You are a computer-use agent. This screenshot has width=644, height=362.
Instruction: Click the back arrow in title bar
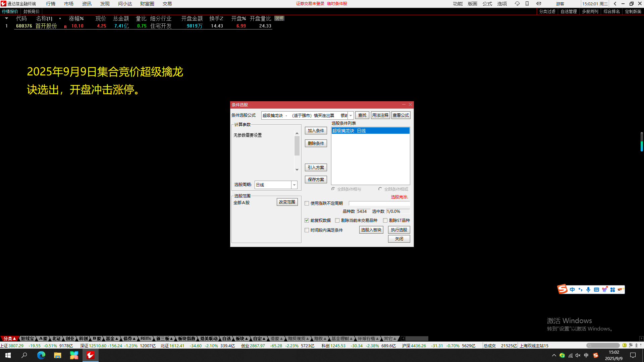tap(615, 4)
